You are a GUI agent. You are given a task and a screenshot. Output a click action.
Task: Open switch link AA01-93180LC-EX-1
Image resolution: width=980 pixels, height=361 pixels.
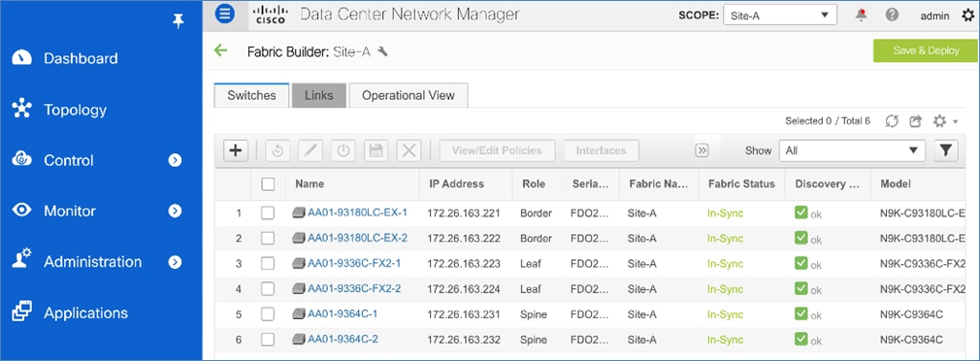coord(357,213)
